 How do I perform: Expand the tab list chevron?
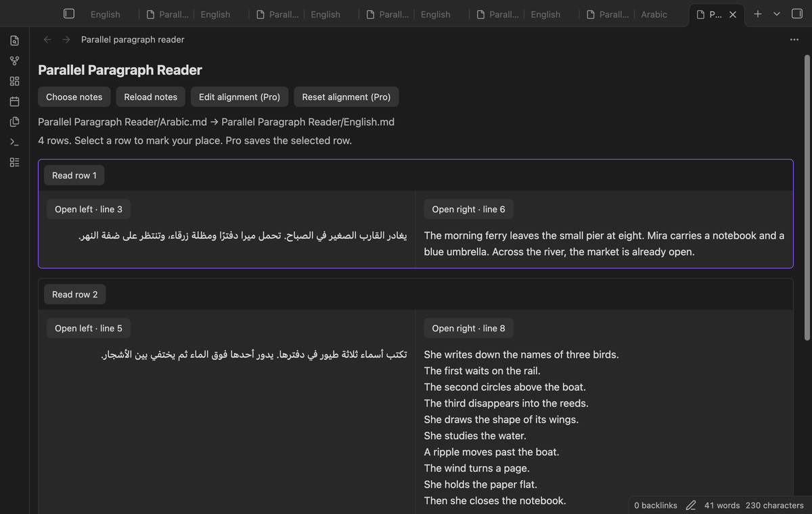(776, 14)
